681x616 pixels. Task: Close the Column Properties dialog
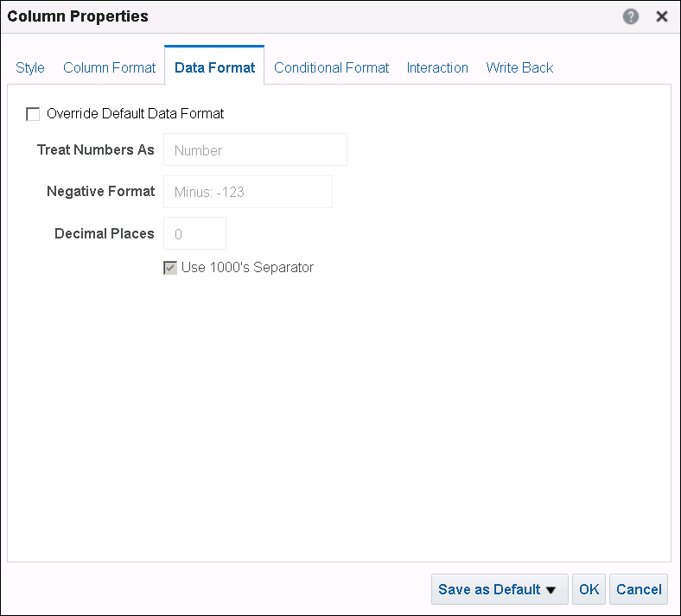pyautogui.click(x=662, y=16)
